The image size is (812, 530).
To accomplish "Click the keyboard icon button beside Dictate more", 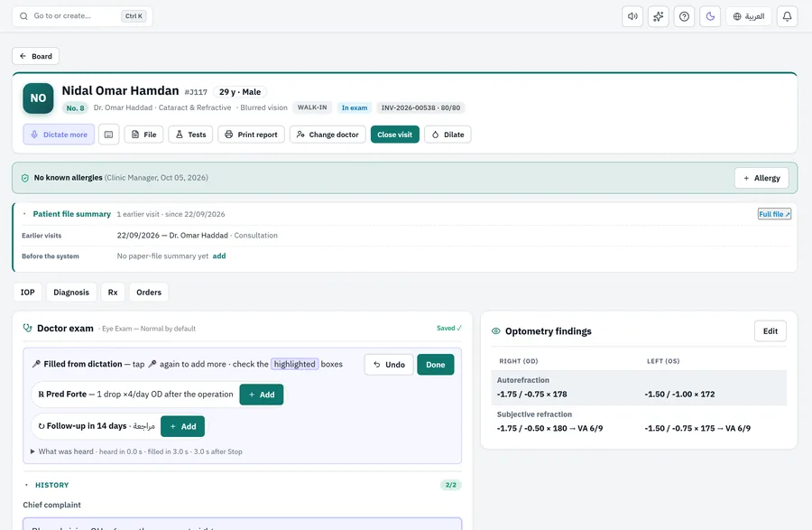I will click(x=109, y=135).
